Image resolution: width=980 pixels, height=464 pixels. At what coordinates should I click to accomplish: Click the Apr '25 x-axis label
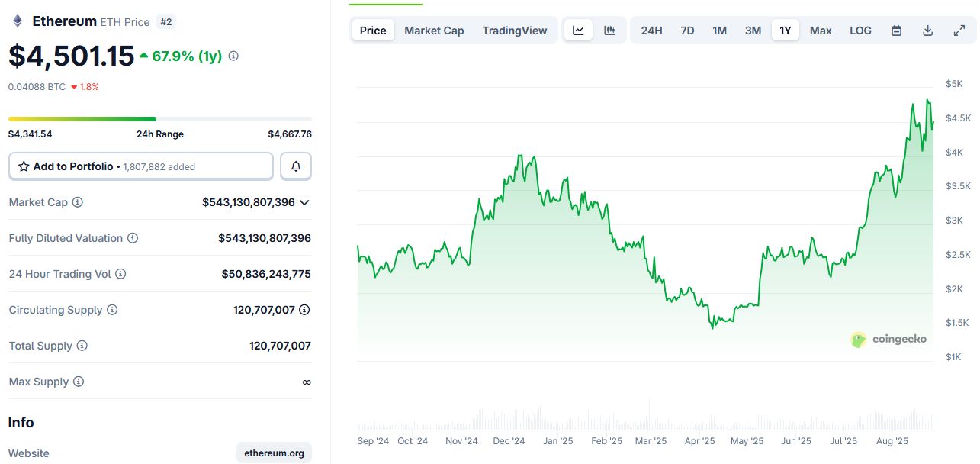pos(699,441)
